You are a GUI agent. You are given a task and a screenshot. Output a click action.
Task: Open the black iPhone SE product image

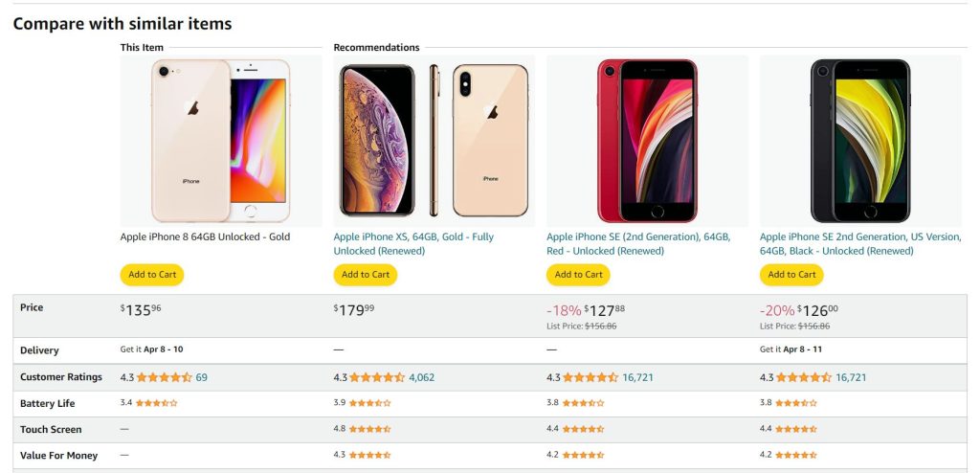point(860,140)
